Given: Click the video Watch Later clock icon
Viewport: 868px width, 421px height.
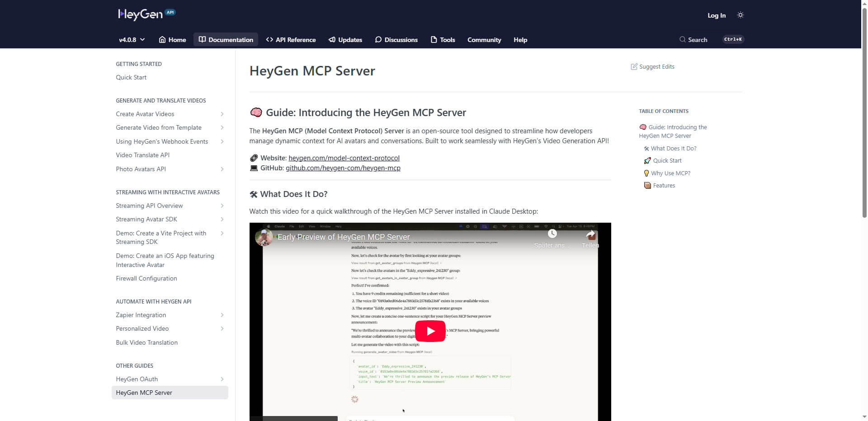Looking at the screenshot, I should click(552, 234).
